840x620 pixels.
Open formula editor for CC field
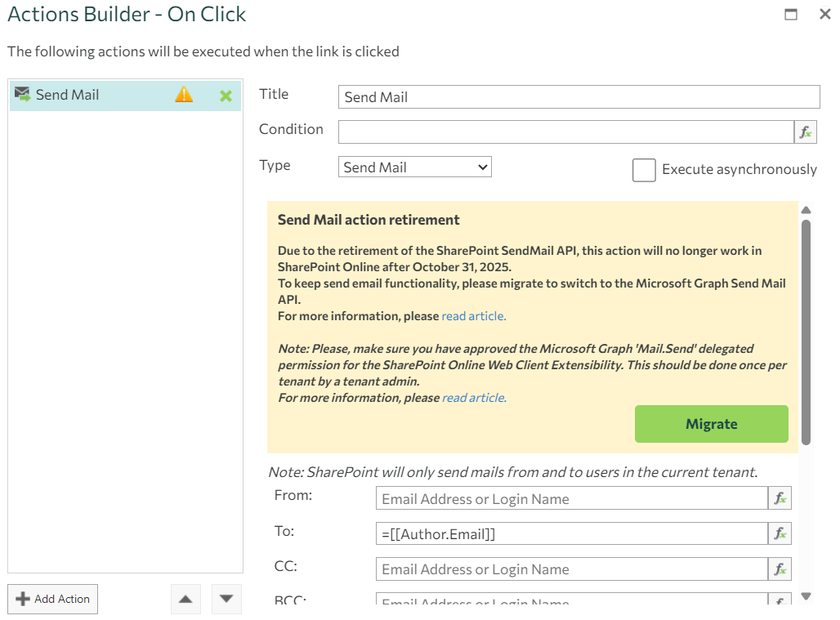point(780,569)
